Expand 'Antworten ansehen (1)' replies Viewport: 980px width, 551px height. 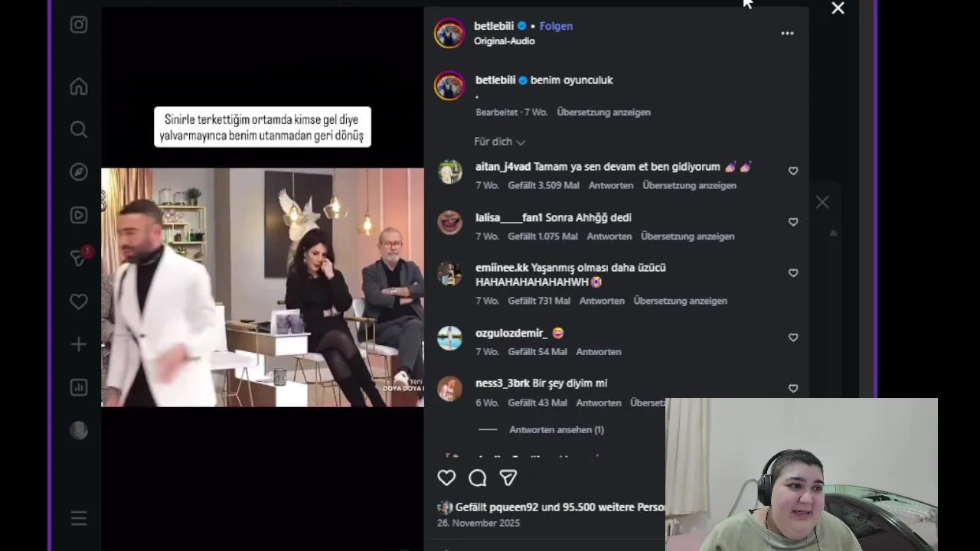pos(557,430)
